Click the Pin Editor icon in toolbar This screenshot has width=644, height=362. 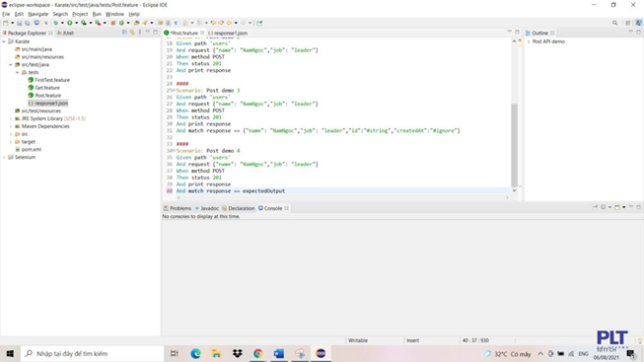(259, 23)
